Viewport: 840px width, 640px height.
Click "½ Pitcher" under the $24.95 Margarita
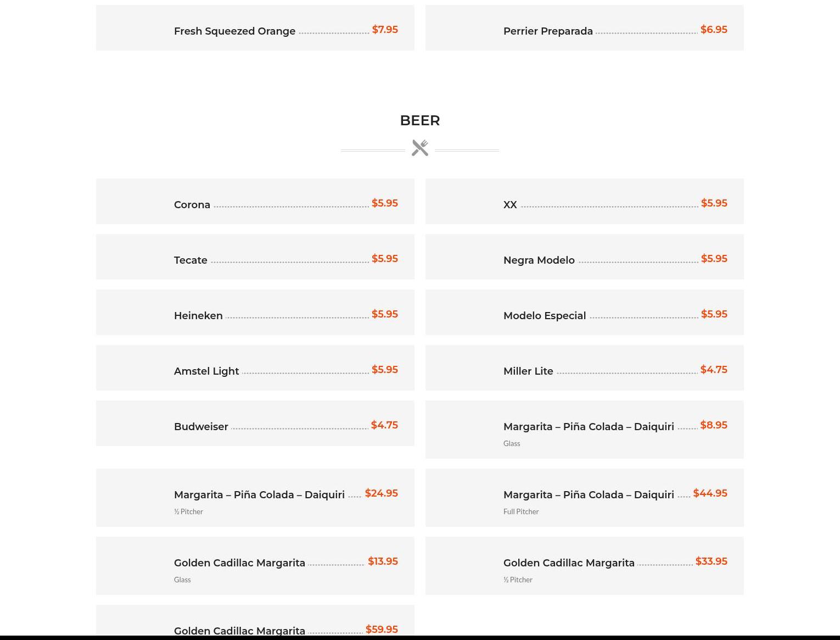188,511
